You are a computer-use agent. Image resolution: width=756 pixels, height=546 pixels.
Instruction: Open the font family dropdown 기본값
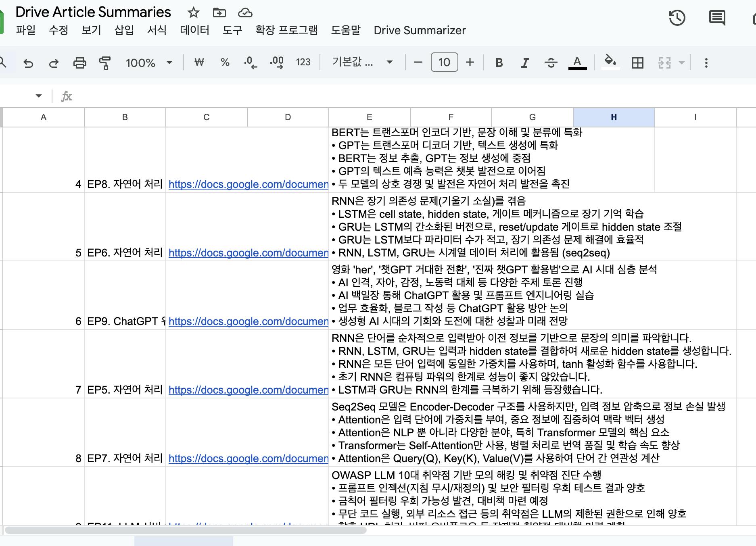[x=362, y=63]
